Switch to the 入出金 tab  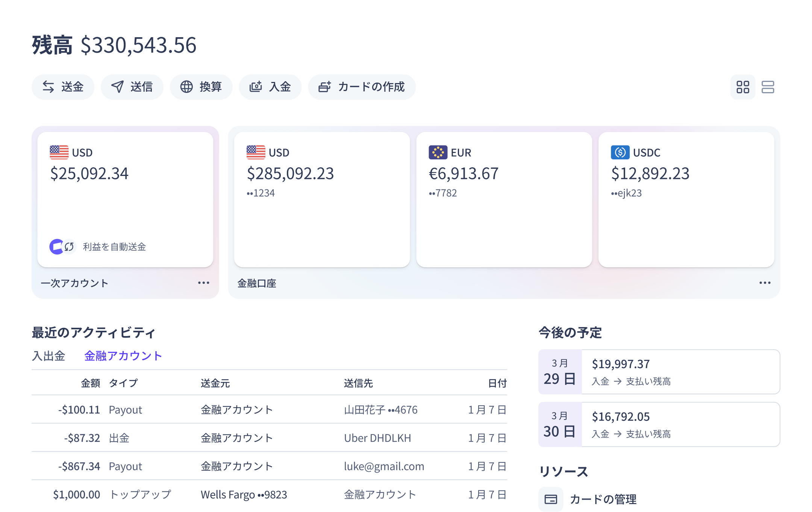click(49, 355)
